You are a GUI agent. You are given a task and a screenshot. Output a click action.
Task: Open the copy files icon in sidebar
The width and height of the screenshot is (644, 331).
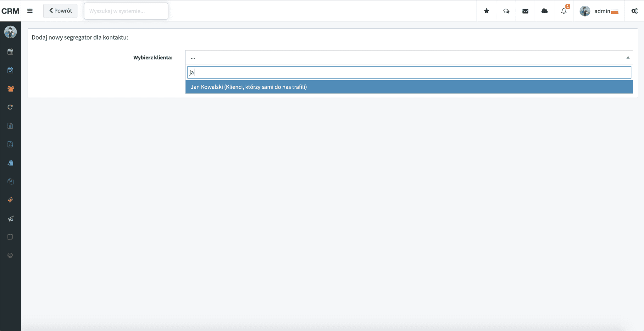10,181
